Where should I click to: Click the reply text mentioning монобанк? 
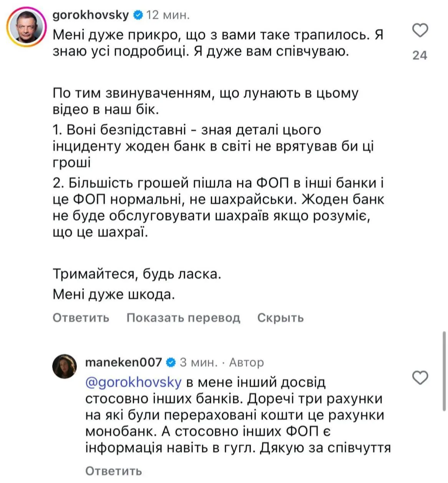click(x=234, y=415)
